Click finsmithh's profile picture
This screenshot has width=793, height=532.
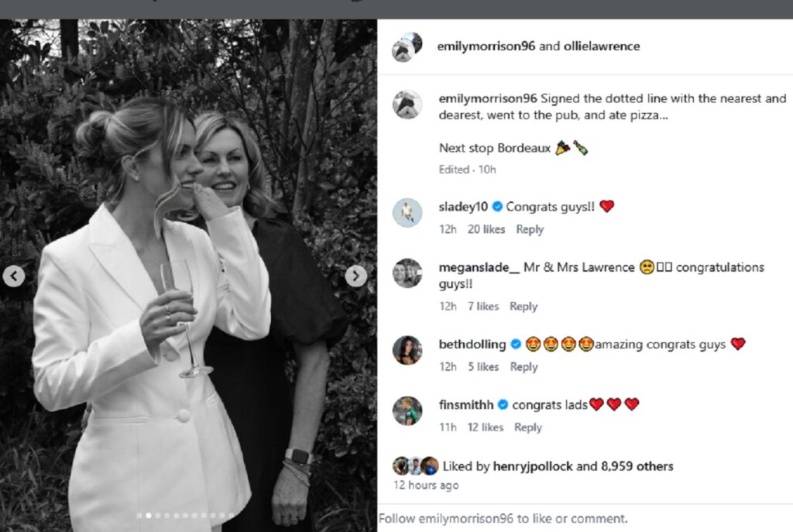406,412
